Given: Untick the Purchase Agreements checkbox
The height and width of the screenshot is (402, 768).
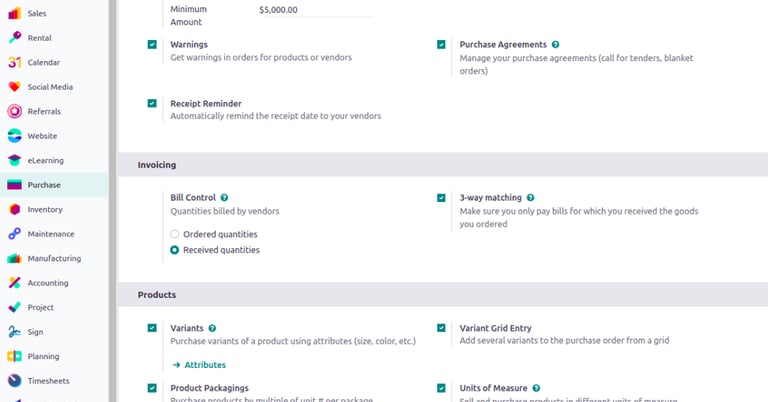Looking at the screenshot, I should (x=441, y=45).
